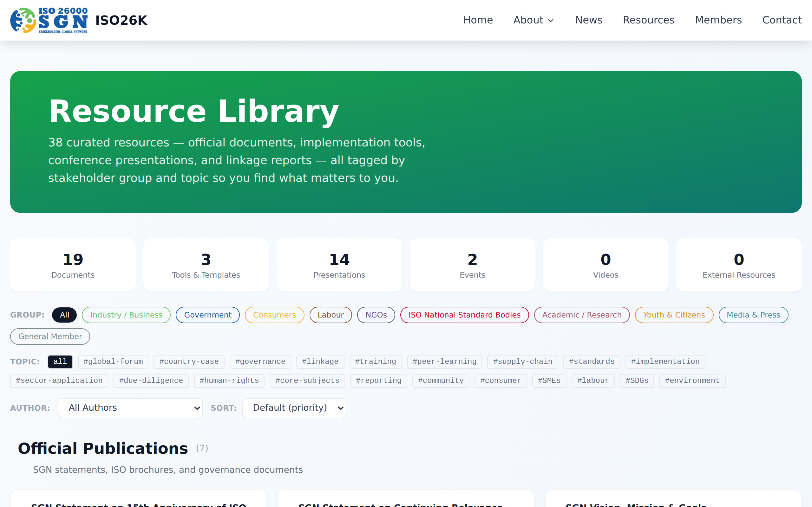This screenshot has width=812, height=507.
Task: Select the Home navigation item
Action: click(x=478, y=20)
